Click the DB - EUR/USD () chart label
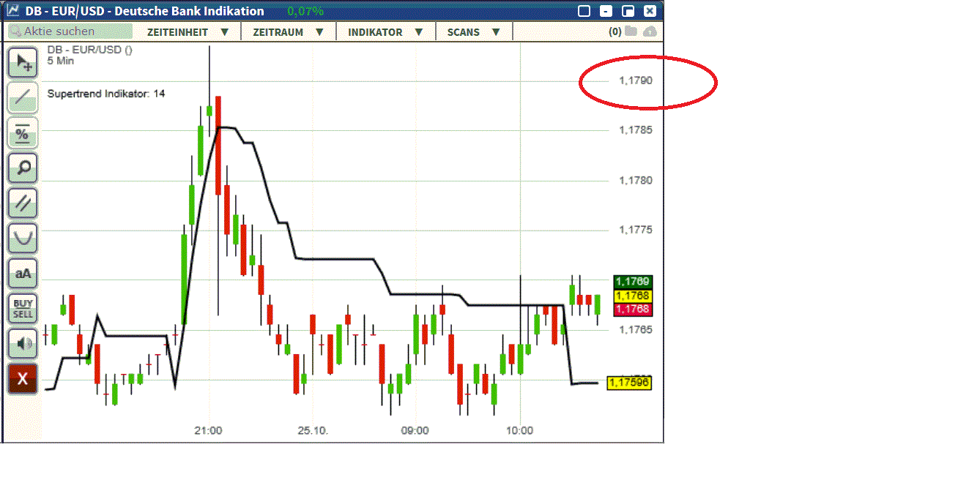 click(89, 50)
